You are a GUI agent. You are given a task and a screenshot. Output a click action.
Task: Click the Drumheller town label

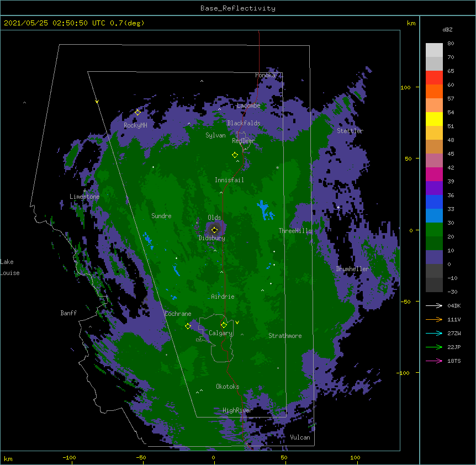[x=352, y=269]
